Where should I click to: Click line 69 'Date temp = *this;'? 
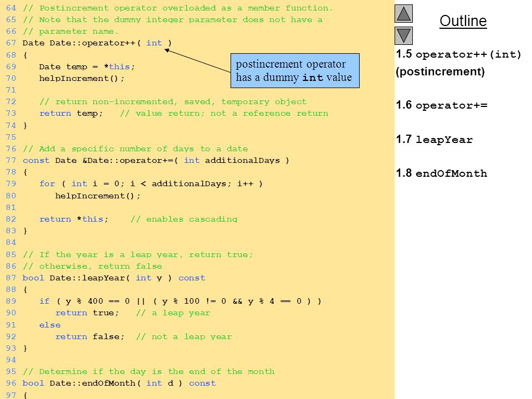click(x=87, y=66)
